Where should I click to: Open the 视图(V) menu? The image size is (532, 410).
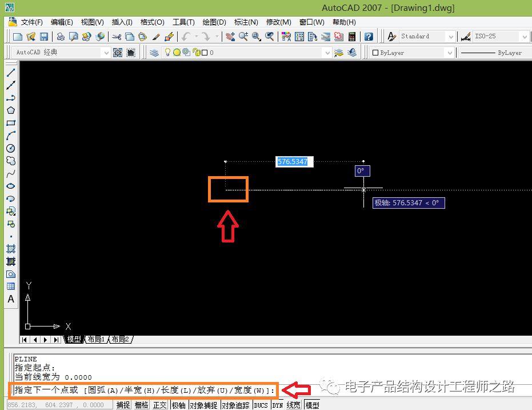[93, 22]
